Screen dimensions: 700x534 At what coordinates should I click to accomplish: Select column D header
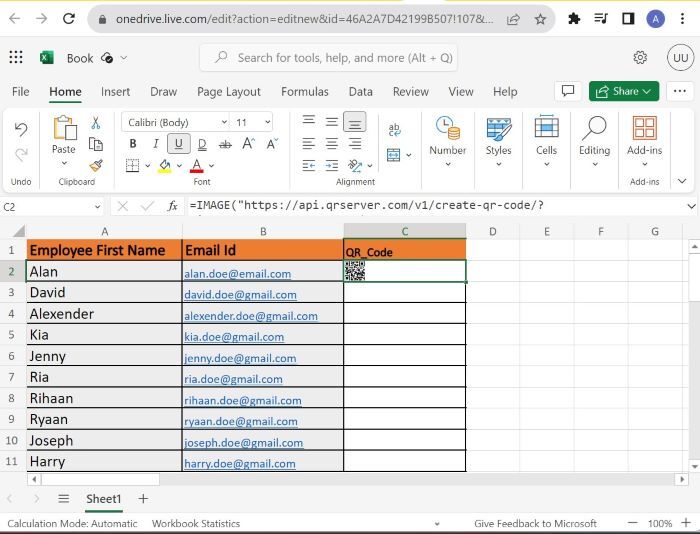pyautogui.click(x=492, y=231)
